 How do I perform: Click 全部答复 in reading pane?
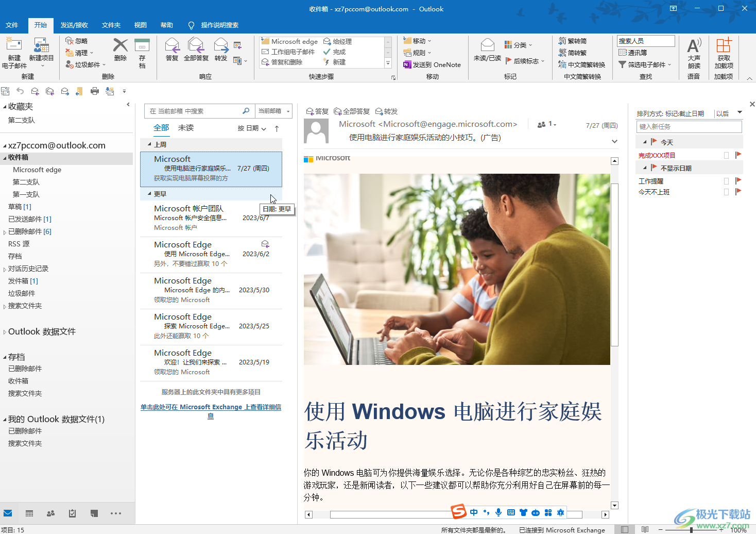[x=352, y=111]
